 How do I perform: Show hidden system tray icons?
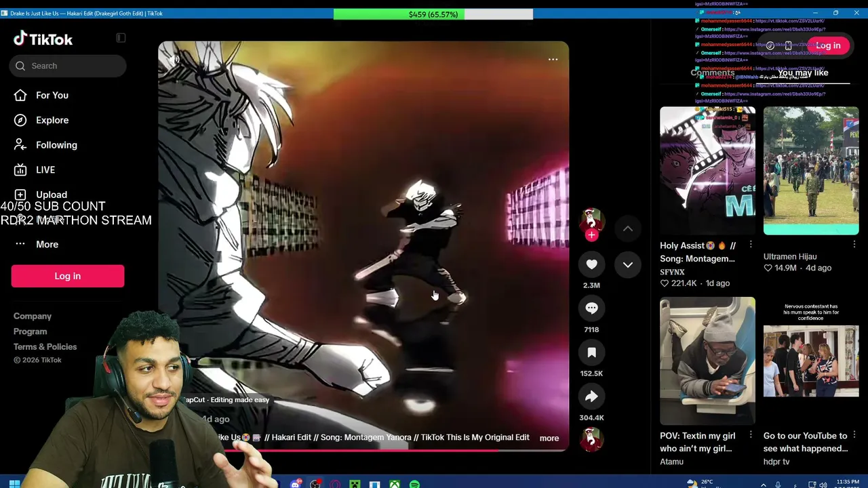point(763,485)
